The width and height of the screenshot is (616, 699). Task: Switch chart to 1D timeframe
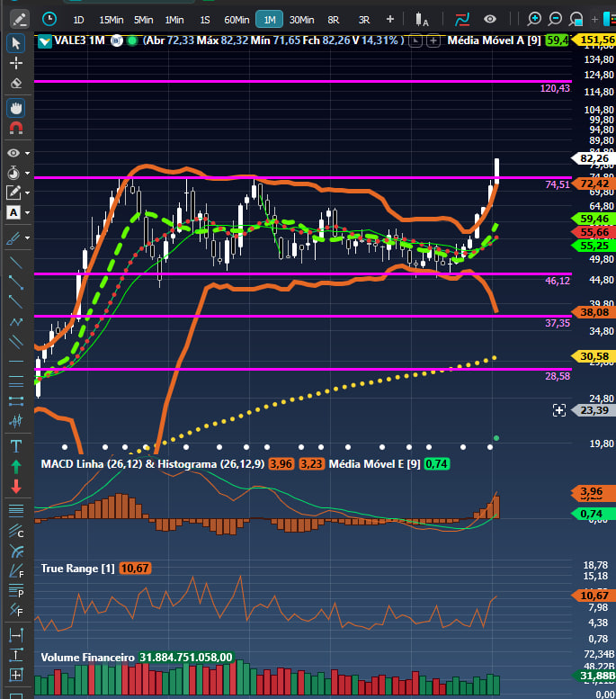pos(78,20)
